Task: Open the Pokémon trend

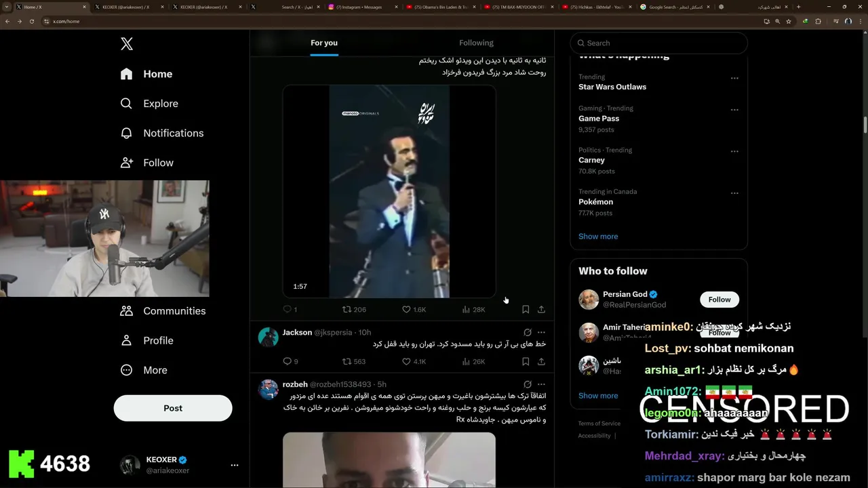Action: coord(595,202)
